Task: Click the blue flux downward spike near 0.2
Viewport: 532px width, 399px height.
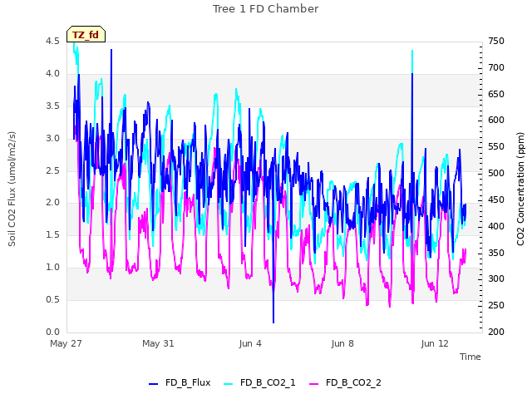Action: (x=273, y=322)
